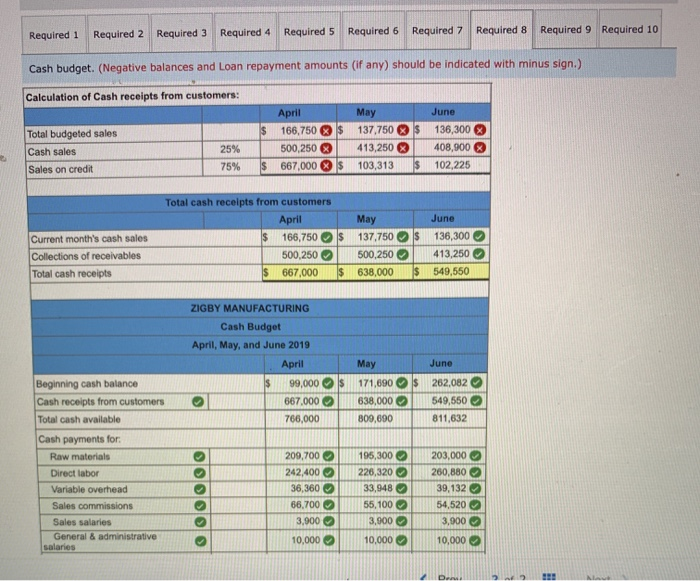The image size is (700, 581).
Task: Click green check beside June collections 413,250
Action: click(479, 254)
